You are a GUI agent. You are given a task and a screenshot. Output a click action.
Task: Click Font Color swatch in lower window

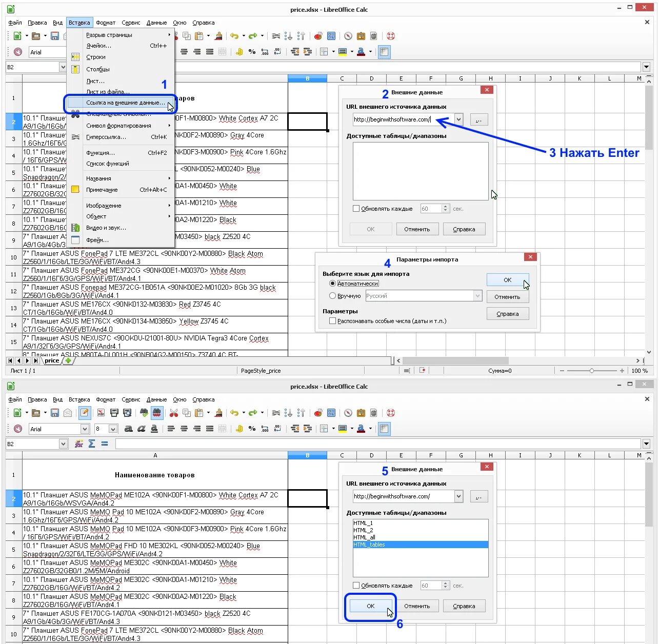tap(361, 429)
